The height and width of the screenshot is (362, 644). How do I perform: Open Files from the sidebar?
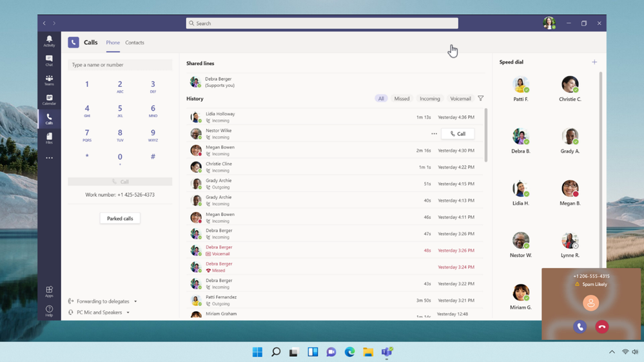pyautogui.click(x=49, y=138)
